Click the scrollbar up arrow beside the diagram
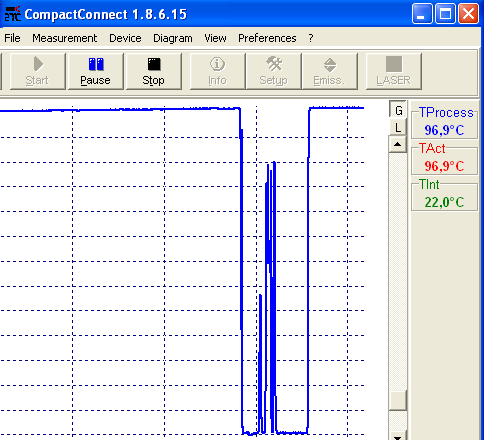This screenshot has height=440, width=484. 398,144
